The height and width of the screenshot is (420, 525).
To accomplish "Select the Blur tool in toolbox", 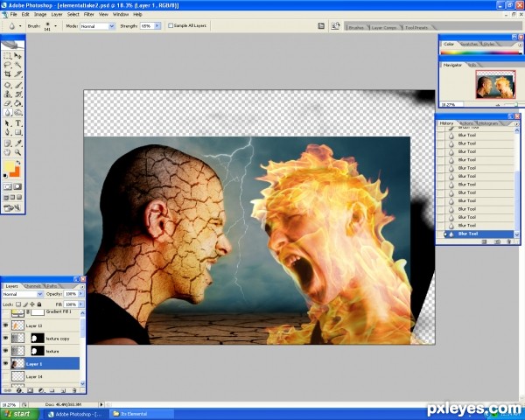I will [x=8, y=113].
